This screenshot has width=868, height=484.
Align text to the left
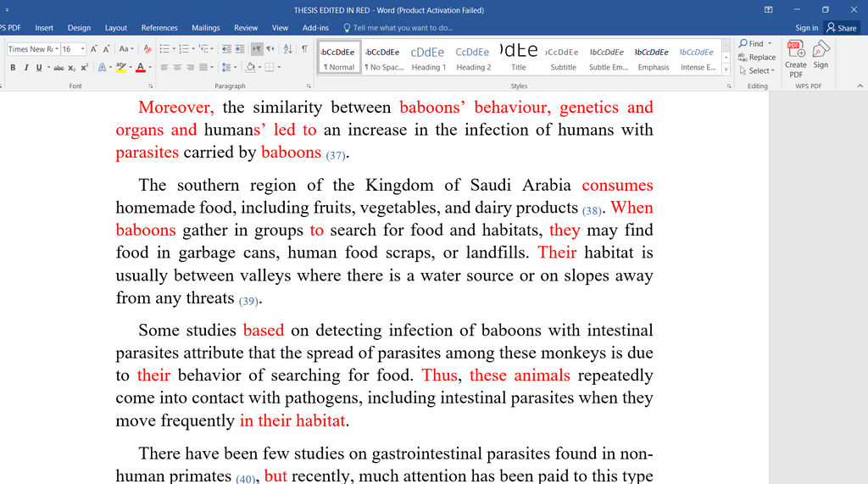[x=164, y=68]
